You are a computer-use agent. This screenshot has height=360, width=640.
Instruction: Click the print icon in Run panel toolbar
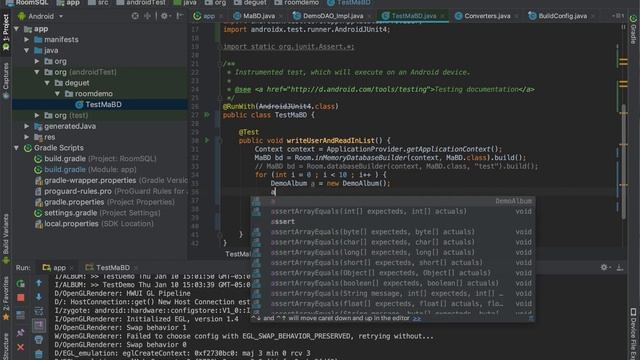(39, 340)
